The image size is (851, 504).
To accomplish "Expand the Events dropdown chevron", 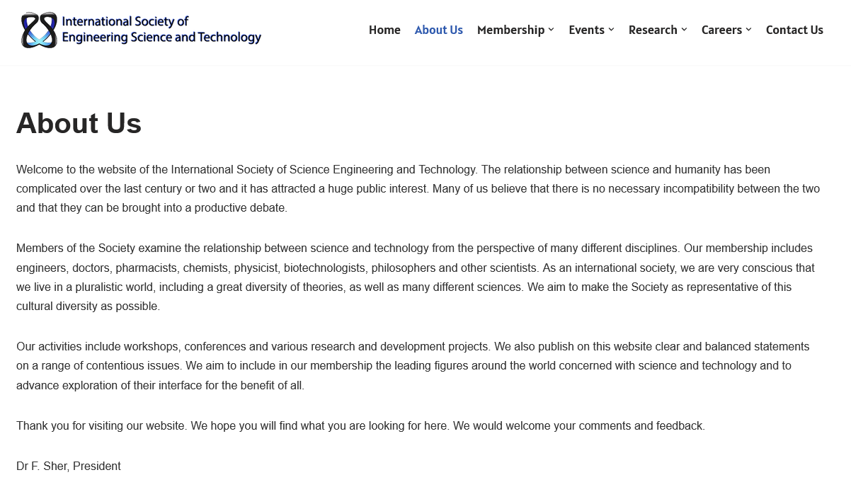I will pyautogui.click(x=611, y=30).
